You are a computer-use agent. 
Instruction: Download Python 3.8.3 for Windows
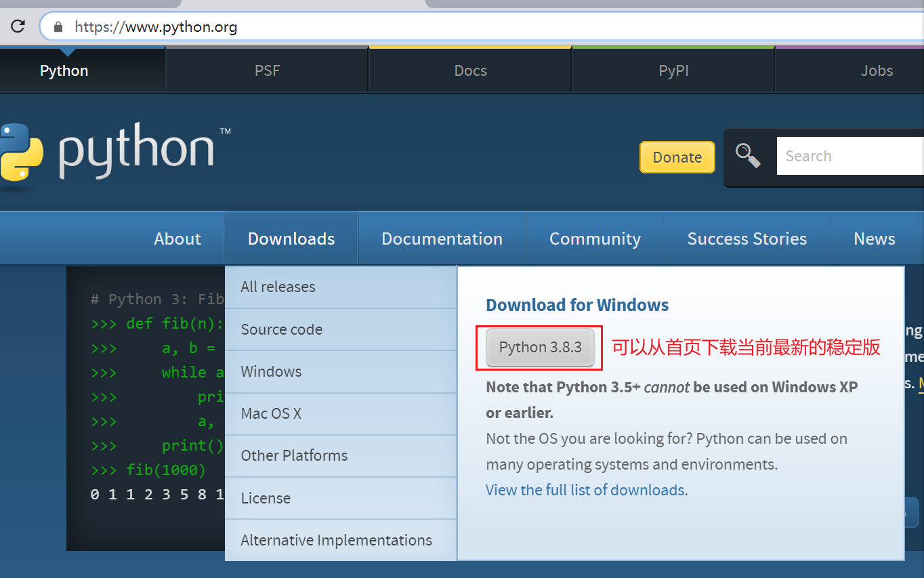tap(540, 348)
